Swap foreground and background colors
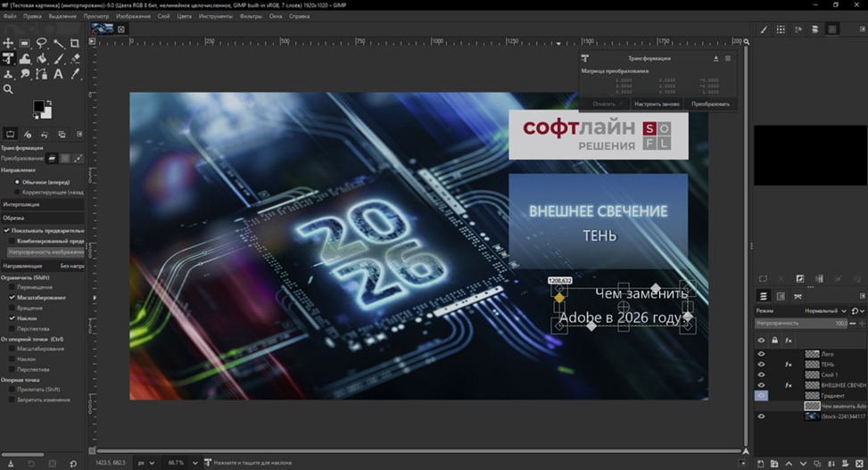The height and width of the screenshot is (470, 868). tap(49, 103)
